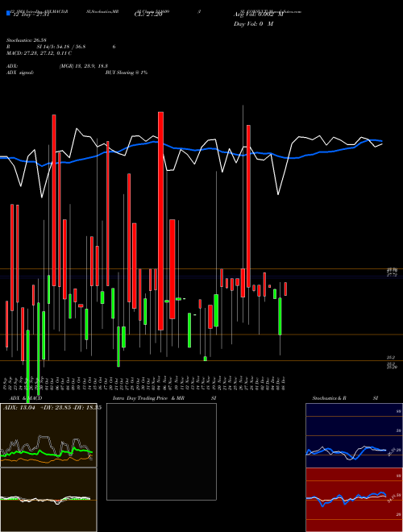Click the 'Avg Vol: 0.002 M' label
Screen dimensions: 403x532
tap(258, 15)
